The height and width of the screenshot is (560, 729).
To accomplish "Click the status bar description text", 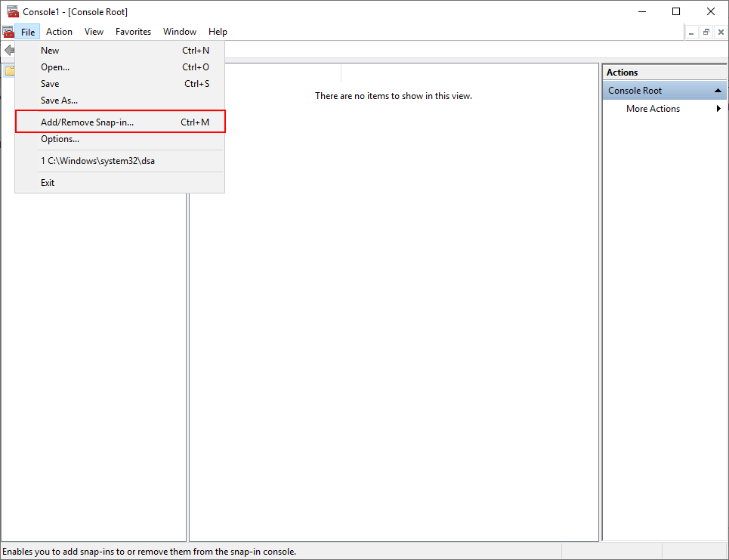I will tap(150, 552).
